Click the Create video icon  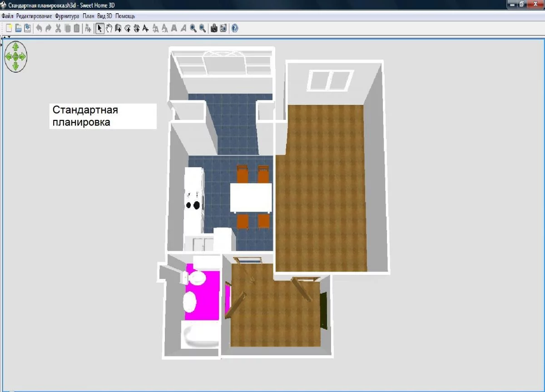[223, 28]
